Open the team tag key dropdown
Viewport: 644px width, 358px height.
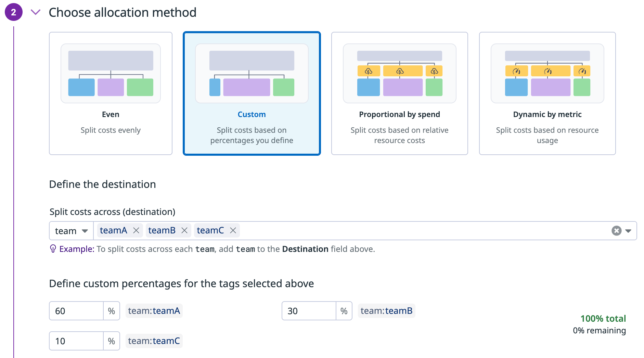coord(72,231)
